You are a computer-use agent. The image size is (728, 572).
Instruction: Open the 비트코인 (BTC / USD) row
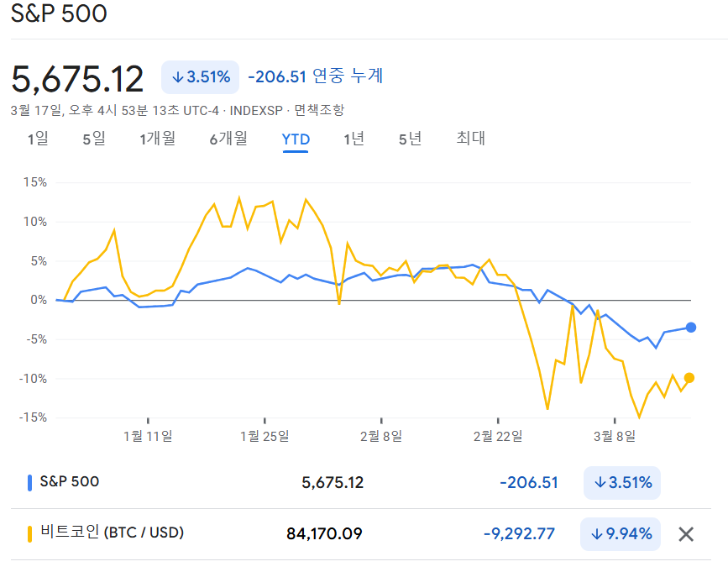[113, 532]
